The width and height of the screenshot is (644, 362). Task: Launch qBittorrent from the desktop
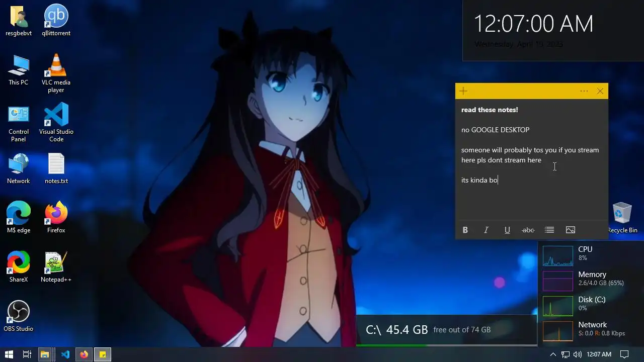[56, 21]
